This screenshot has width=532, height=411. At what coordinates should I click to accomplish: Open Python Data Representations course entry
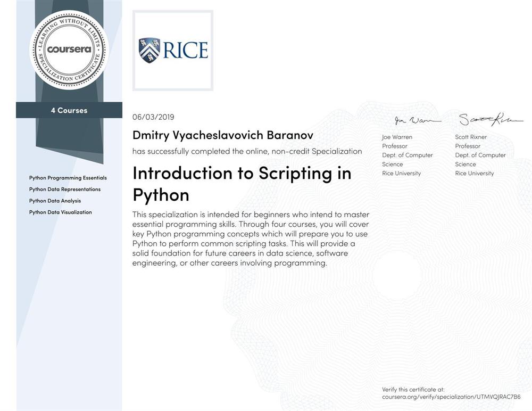64,189
